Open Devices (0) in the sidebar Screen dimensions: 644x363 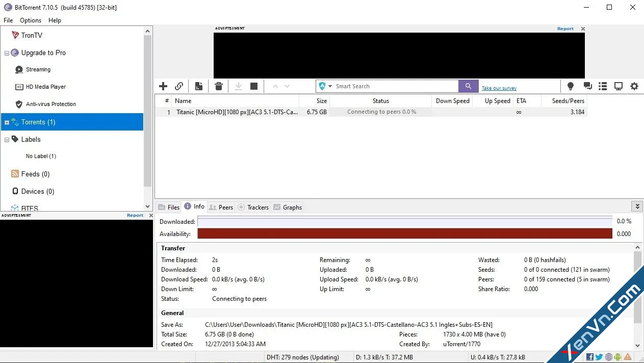click(x=38, y=191)
